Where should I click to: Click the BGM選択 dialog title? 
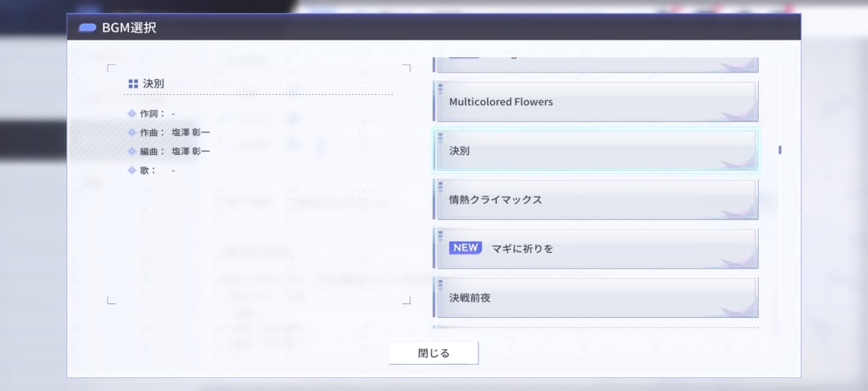[x=129, y=28]
